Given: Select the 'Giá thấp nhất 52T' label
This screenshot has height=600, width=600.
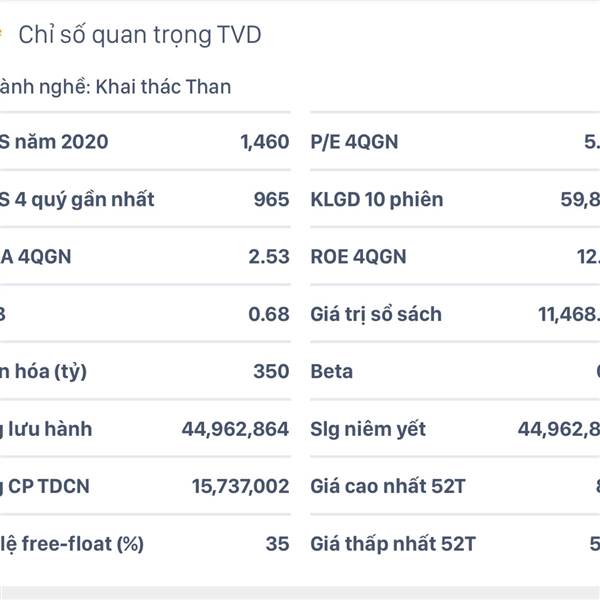Looking at the screenshot, I should pyautogui.click(x=393, y=545).
